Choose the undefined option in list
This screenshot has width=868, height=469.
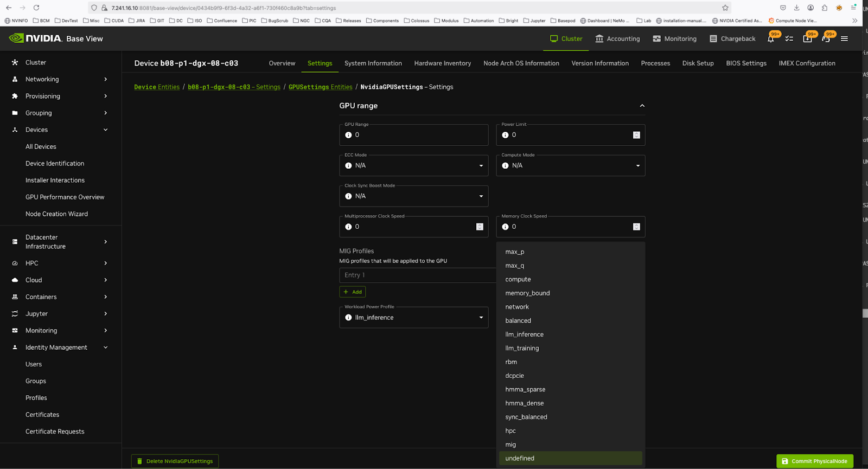520,458
